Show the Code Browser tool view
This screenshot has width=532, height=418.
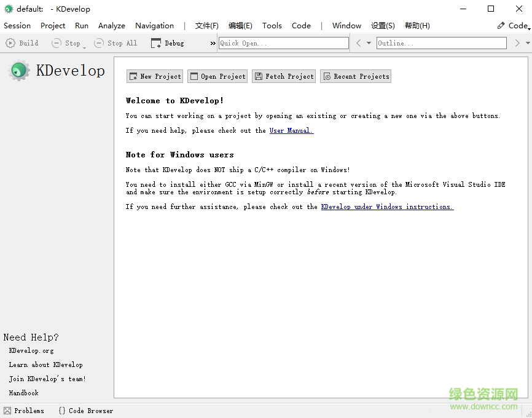pyautogui.click(x=86, y=411)
